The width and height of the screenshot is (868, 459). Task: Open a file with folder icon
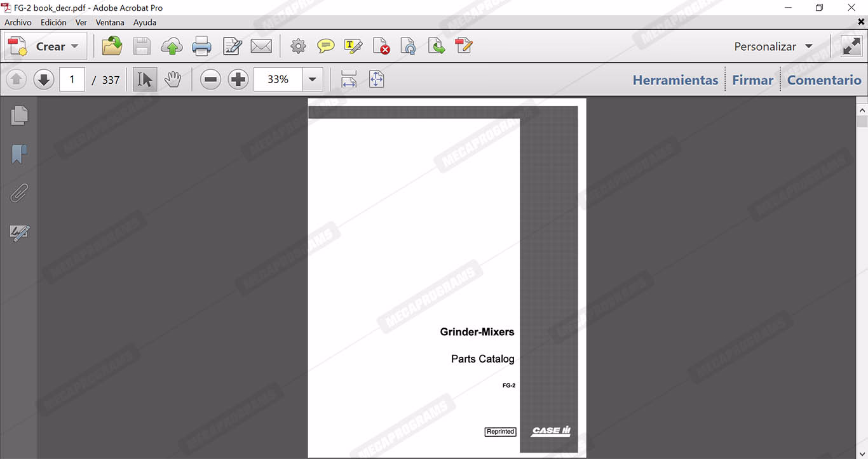coord(112,46)
